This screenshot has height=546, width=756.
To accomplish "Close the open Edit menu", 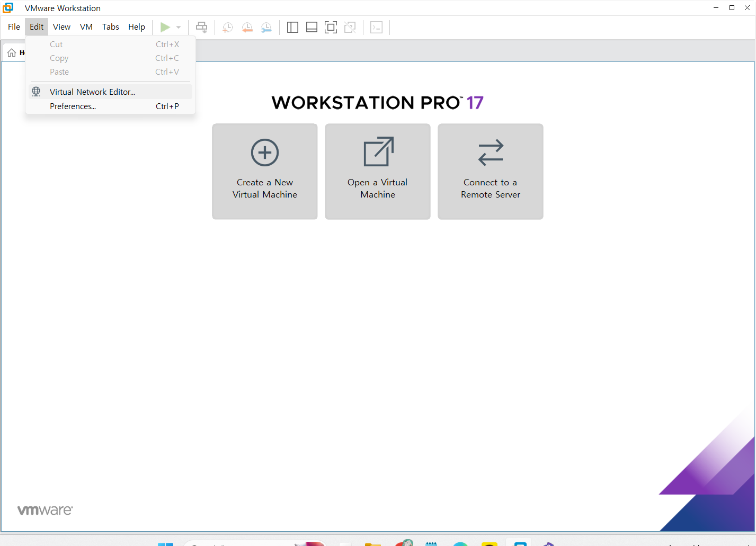I will 37,27.
